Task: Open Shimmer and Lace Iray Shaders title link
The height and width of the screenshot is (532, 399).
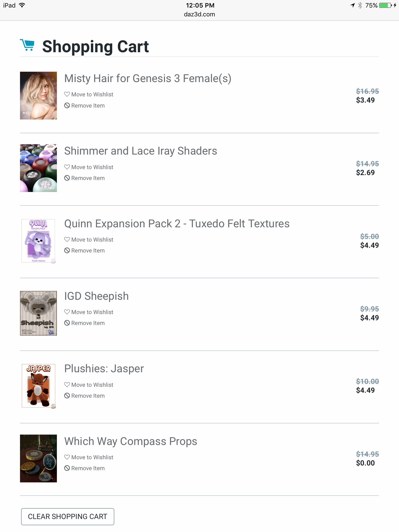Action: [x=141, y=151]
